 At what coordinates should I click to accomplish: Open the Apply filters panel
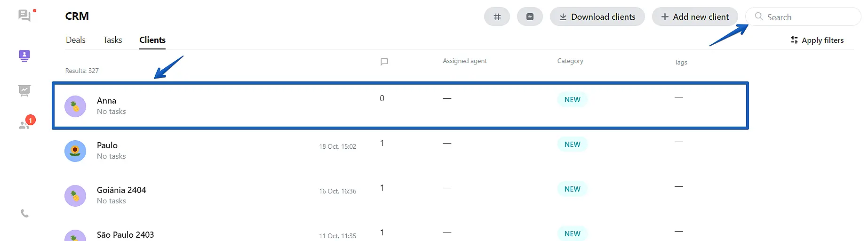pos(817,40)
